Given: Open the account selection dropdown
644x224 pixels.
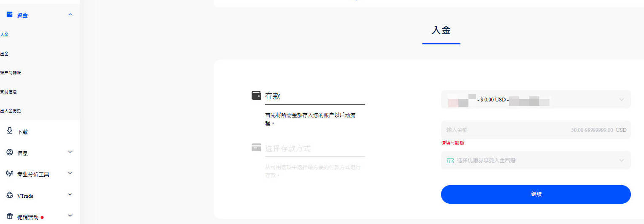Looking at the screenshot, I should click(536, 99).
